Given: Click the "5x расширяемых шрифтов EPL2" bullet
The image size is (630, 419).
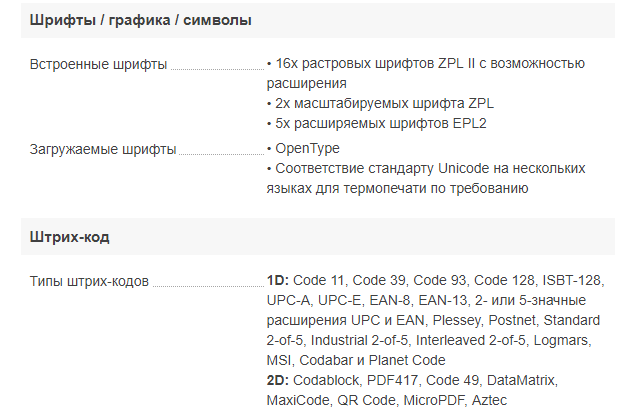Looking at the screenshot, I should point(384,123).
